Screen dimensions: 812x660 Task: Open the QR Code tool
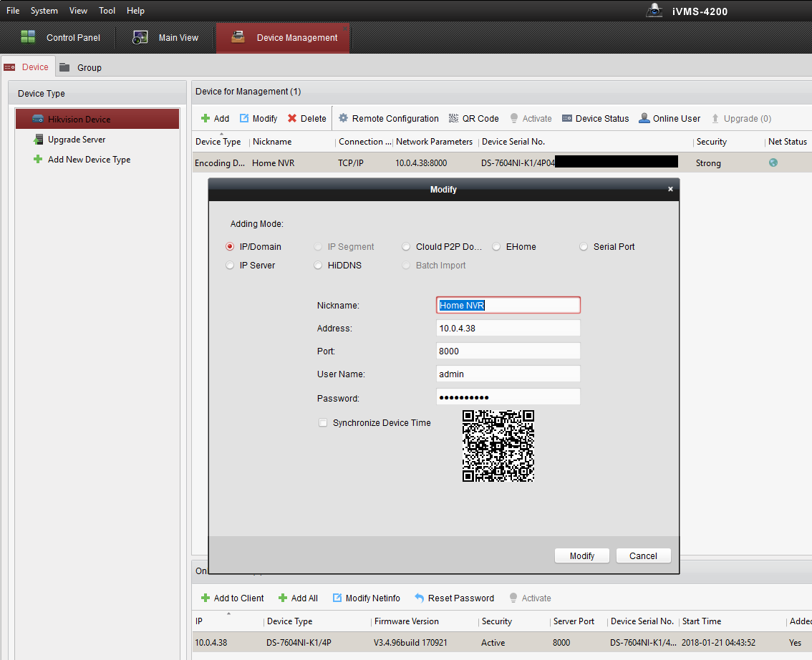click(473, 119)
